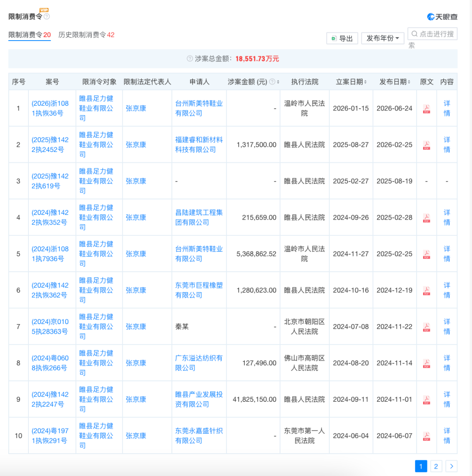Screen dimensions: 472x476
Task: Click help icon beside 涉案总金额
Action: 190,59
